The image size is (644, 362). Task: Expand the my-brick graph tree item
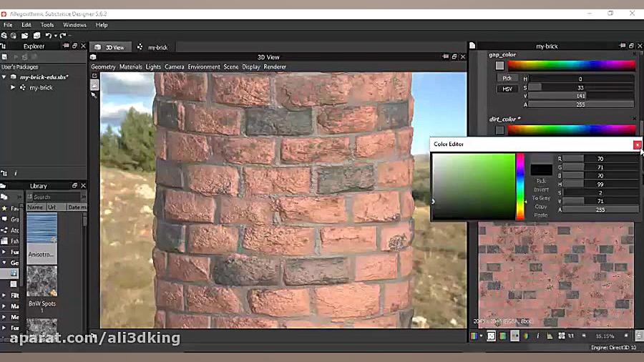[x=13, y=87]
